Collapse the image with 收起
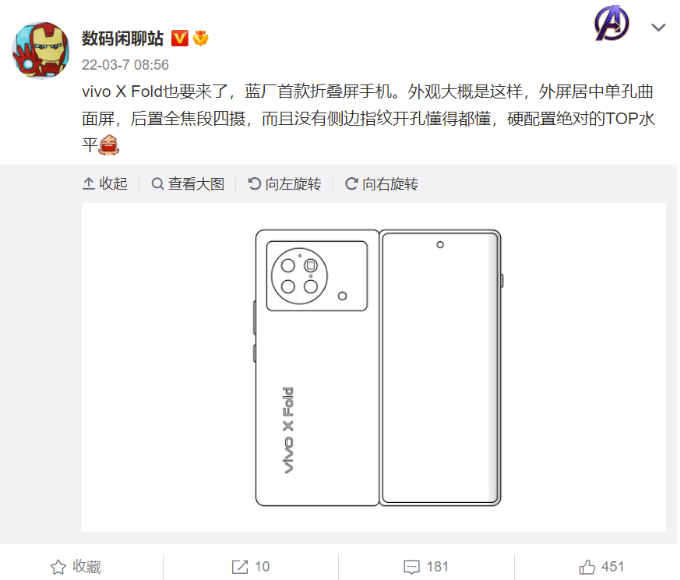 click(105, 184)
